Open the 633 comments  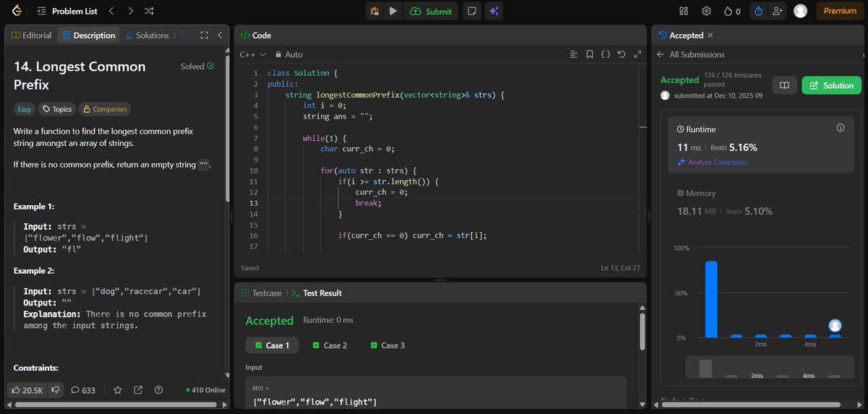(x=83, y=390)
